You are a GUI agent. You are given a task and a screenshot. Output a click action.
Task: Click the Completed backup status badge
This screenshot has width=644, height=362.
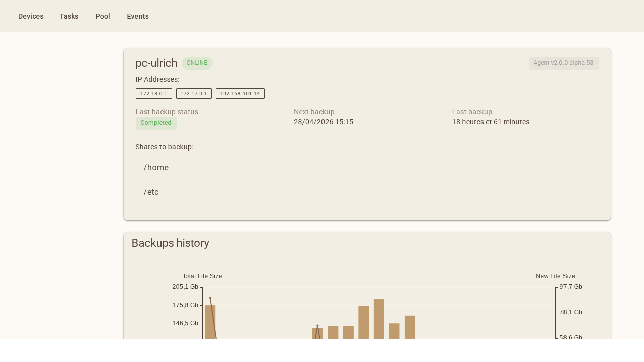coord(156,123)
